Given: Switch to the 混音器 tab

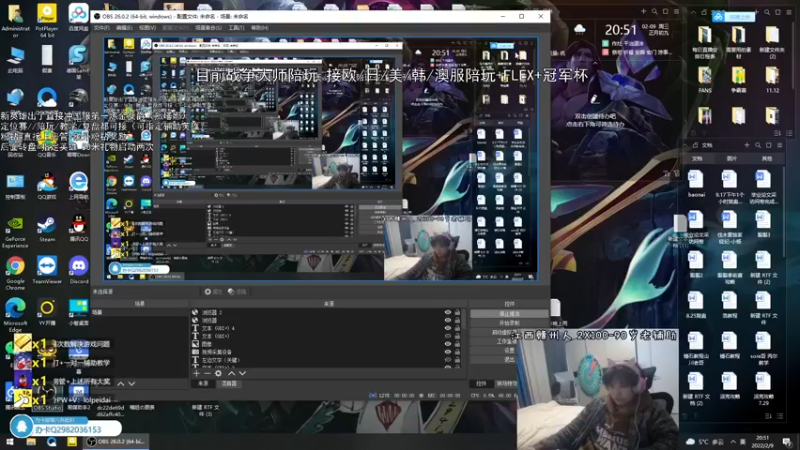Looking at the screenshot, I should click(229, 384).
